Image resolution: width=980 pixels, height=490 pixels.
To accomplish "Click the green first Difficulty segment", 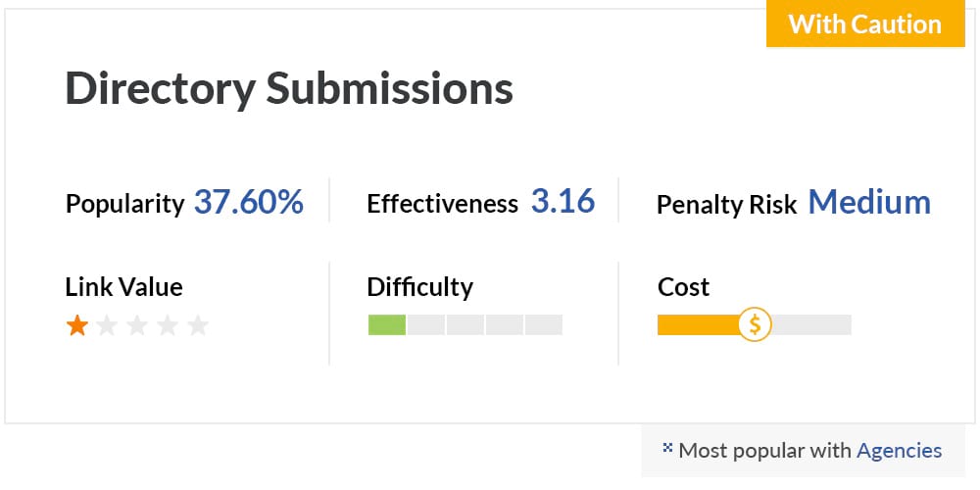I will [x=387, y=324].
